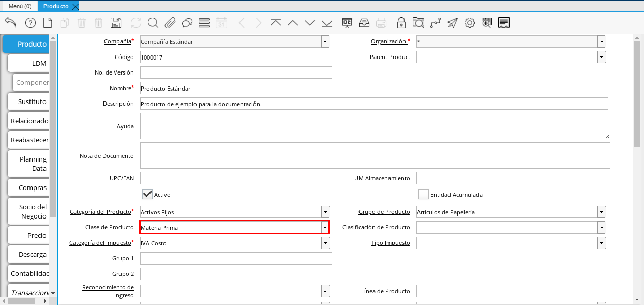Open the Categoría del Producto dropdown

(x=325, y=212)
